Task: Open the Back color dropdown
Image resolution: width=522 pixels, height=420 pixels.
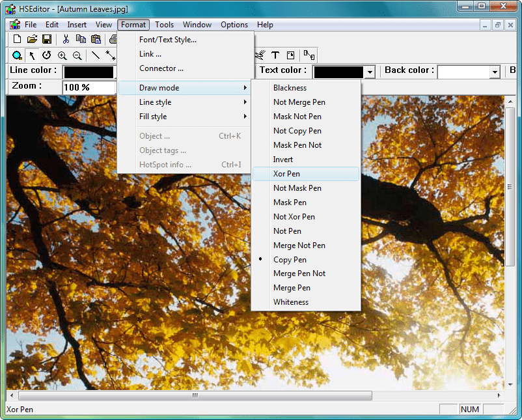Action: pos(494,72)
